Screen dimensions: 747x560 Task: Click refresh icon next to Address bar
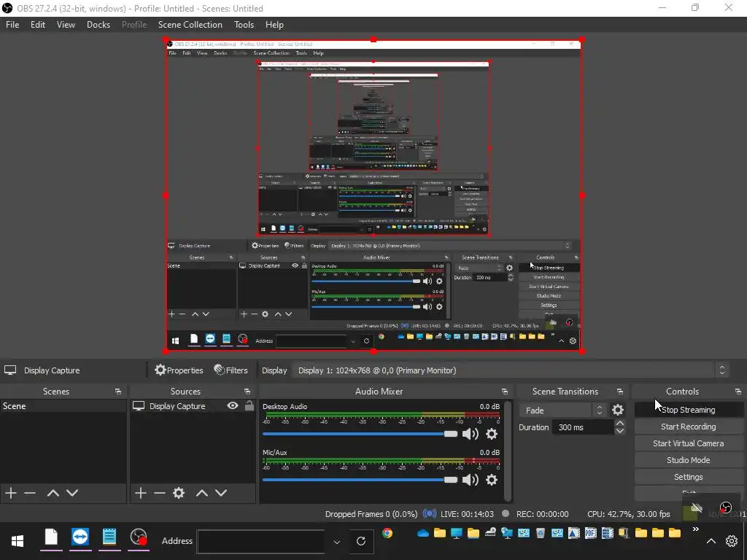pos(361,541)
